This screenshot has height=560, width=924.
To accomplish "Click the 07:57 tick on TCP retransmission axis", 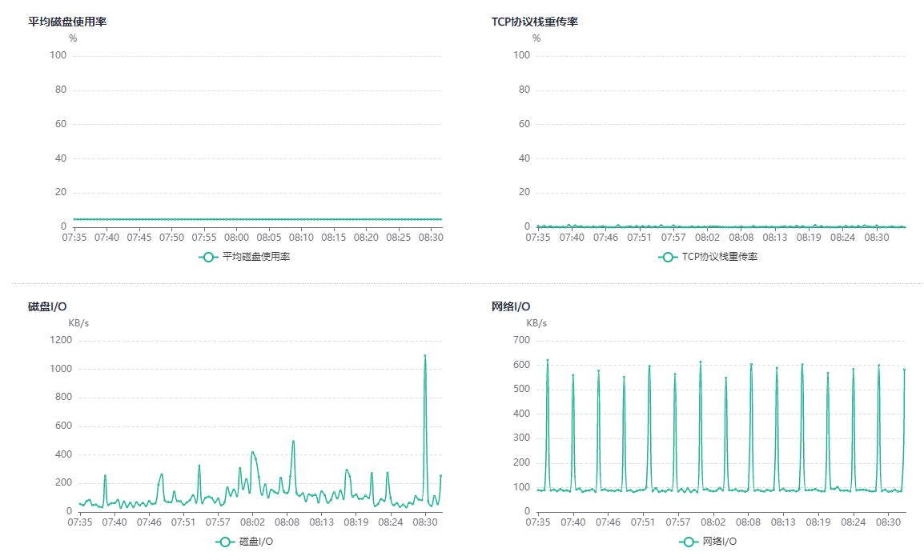I will pyautogui.click(x=673, y=238).
